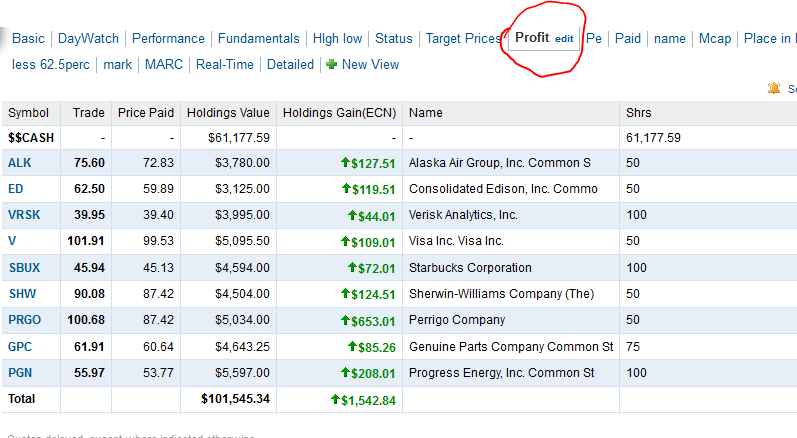Click ALK's green up arrow gain icon
The width and height of the screenshot is (797, 438).
[345, 162]
